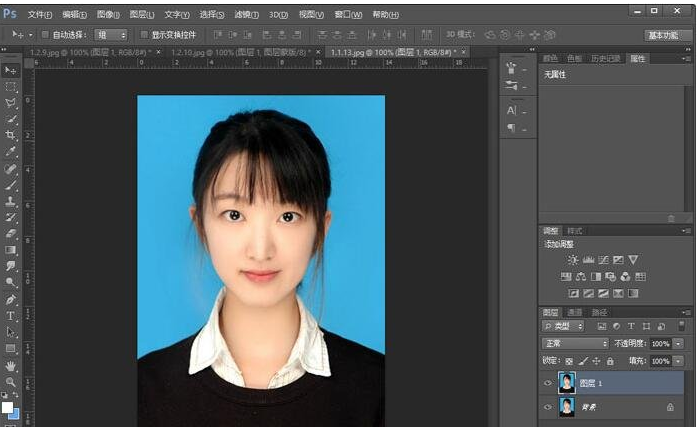Viewport: 697px width, 427px height.
Task: Enable the 自动选择 checkbox
Action: tap(45, 35)
